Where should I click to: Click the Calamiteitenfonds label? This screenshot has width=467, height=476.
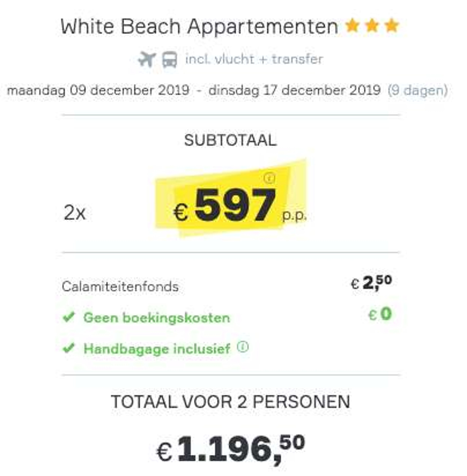point(120,286)
